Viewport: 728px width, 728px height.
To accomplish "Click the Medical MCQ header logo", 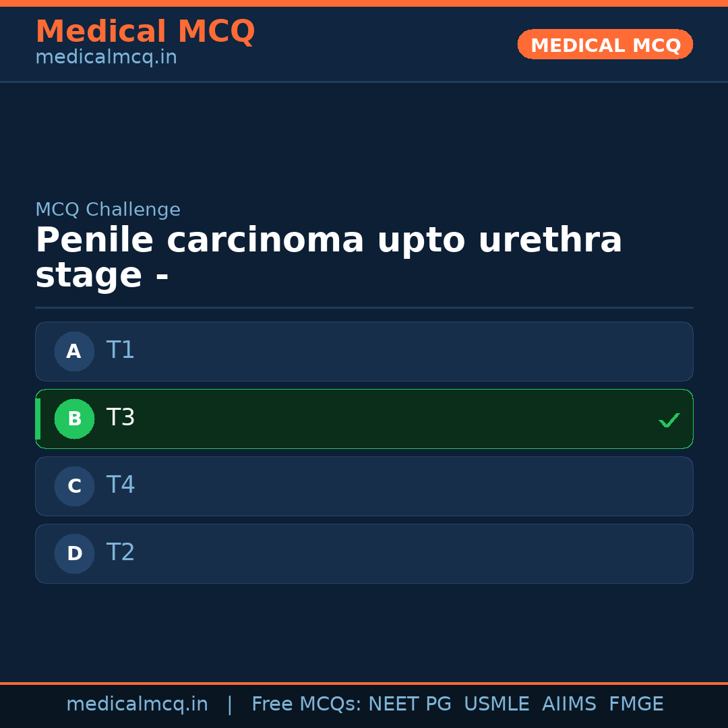I will tap(145, 31).
